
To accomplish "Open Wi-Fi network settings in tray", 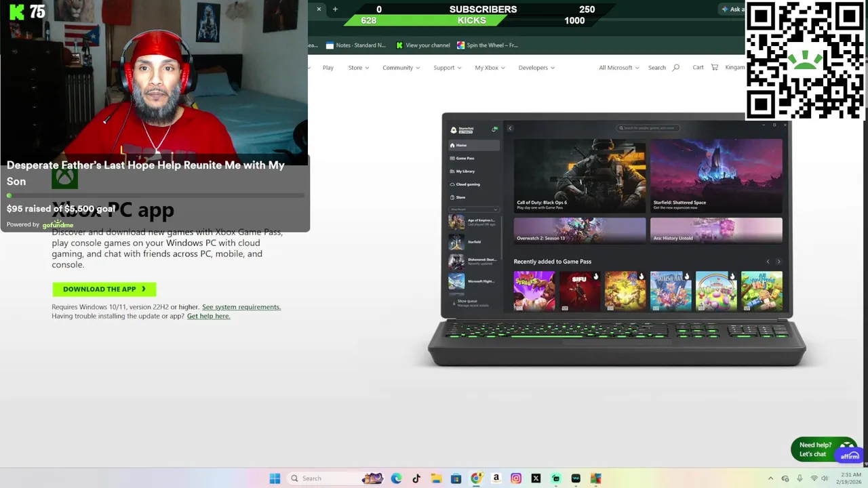I will pos(814,479).
